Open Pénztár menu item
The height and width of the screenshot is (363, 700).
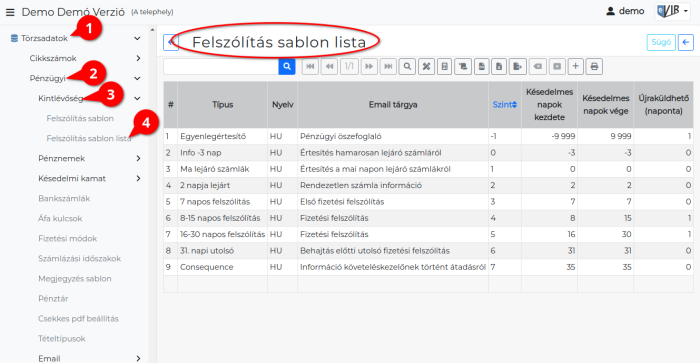53,299
